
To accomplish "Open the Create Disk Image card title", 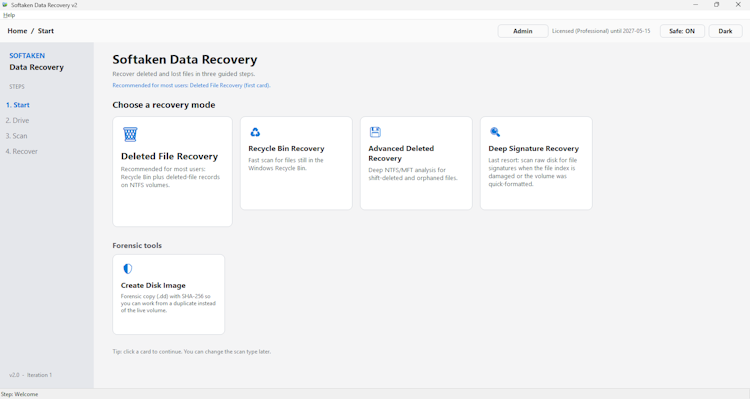I will (x=153, y=285).
